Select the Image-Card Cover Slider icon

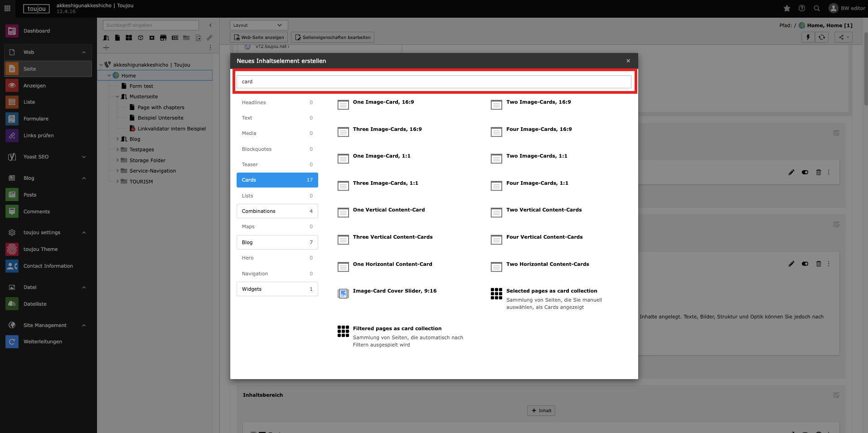tap(343, 294)
